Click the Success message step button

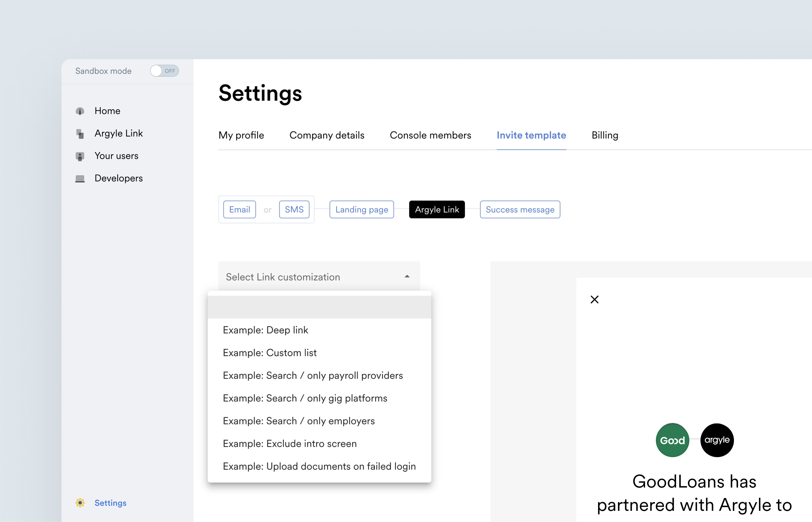[519, 209]
